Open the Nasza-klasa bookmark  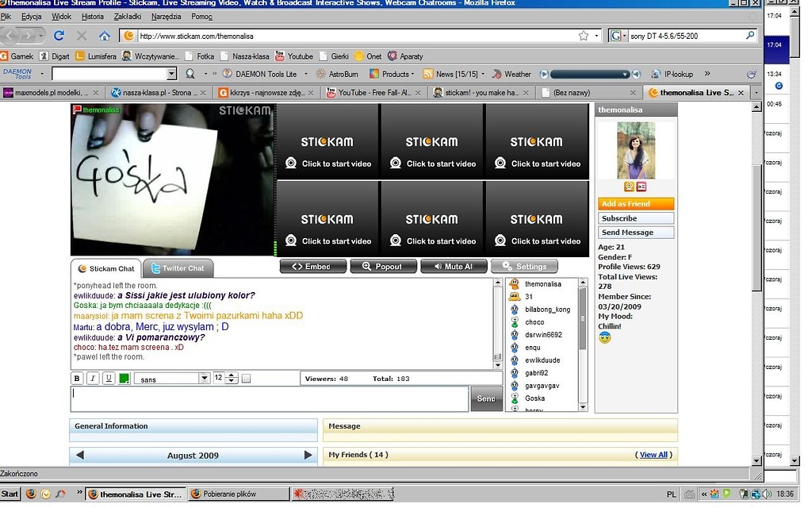244,56
